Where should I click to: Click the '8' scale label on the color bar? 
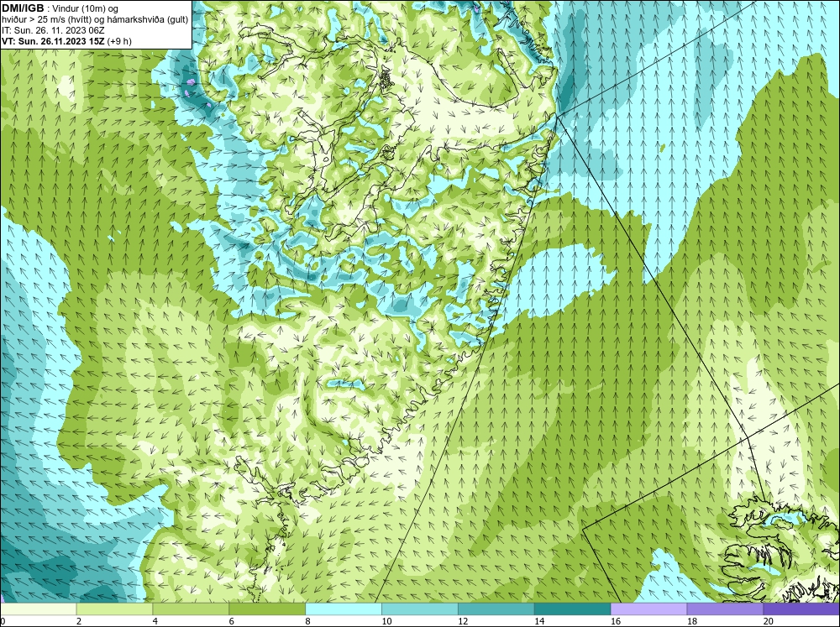coord(307,621)
